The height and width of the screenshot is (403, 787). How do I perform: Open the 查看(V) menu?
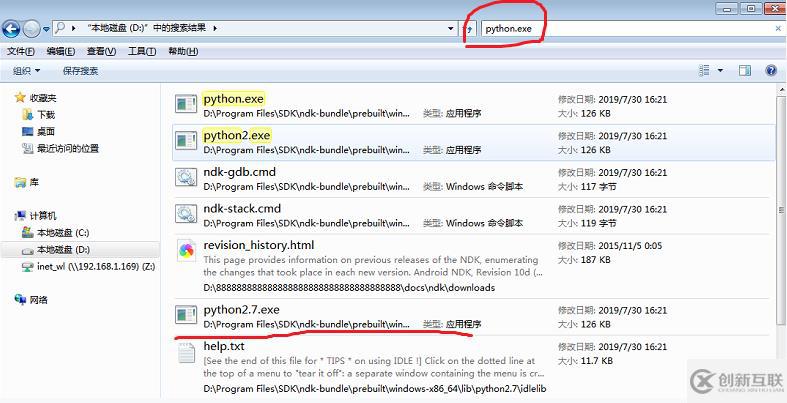(101, 51)
